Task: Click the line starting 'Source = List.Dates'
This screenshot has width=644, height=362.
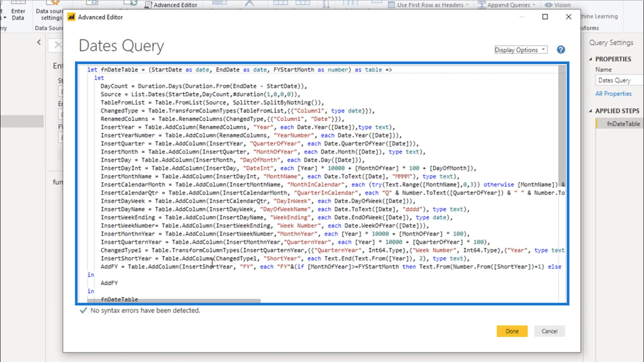Action: (200, 94)
